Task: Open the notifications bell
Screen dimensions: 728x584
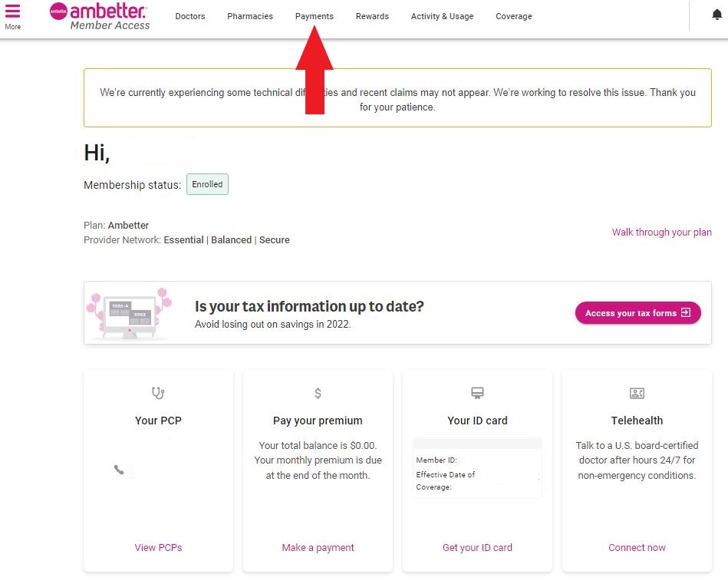Action: click(x=716, y=15)
